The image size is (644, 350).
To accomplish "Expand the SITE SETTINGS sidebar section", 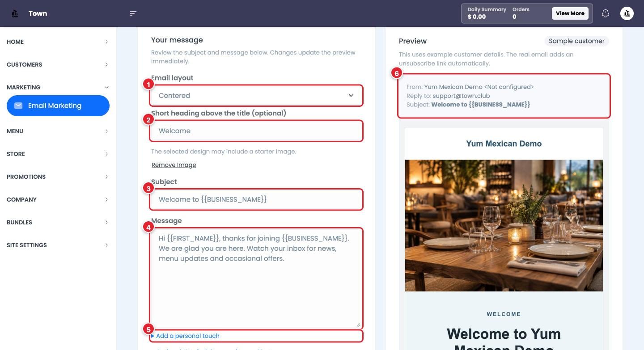I will [x=58, y=245].
